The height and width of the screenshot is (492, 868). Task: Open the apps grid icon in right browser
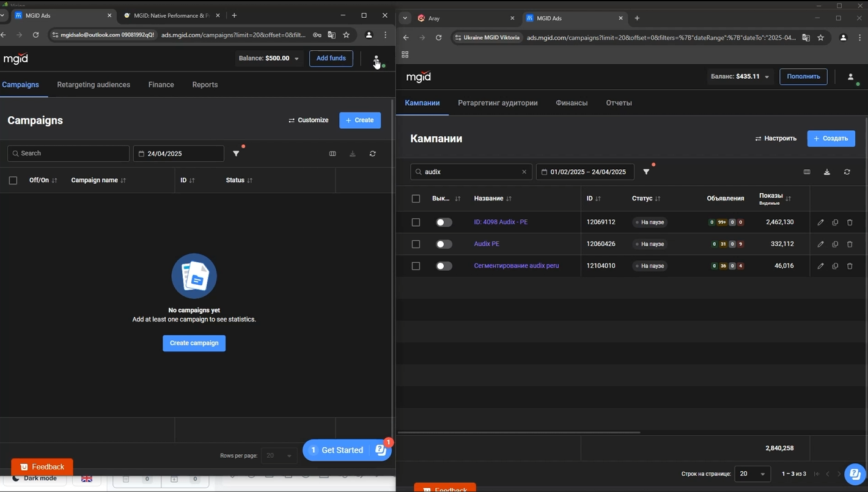405,54
